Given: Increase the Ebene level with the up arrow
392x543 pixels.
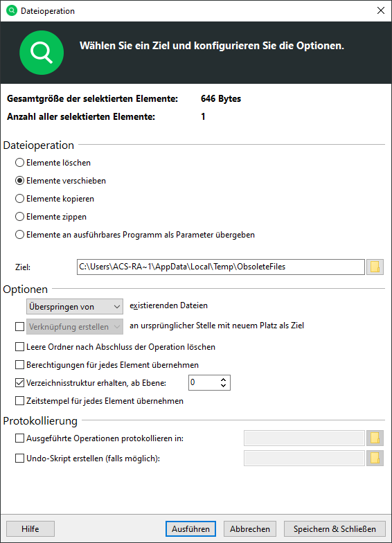Looking at the screenshot, I should pyautogui.click(x=223, y=380).
